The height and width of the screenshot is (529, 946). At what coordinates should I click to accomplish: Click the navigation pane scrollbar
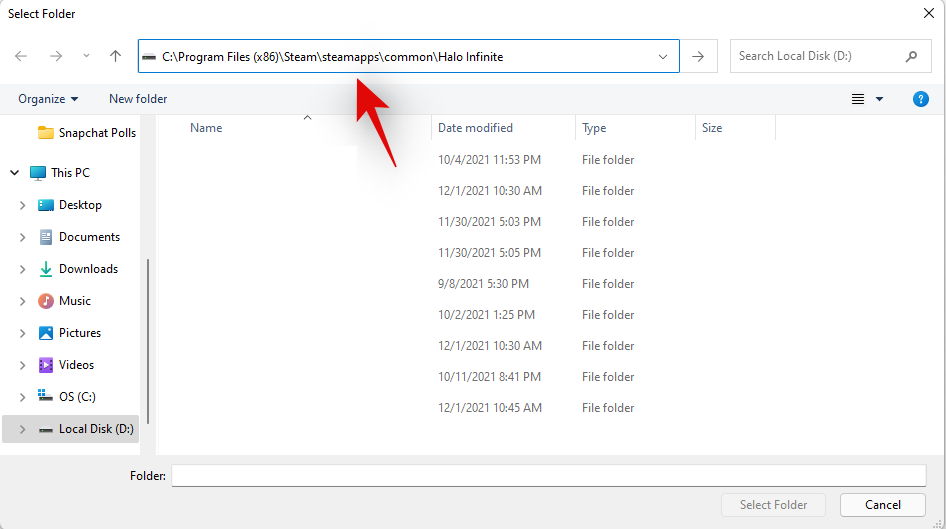tap(148, 340)
